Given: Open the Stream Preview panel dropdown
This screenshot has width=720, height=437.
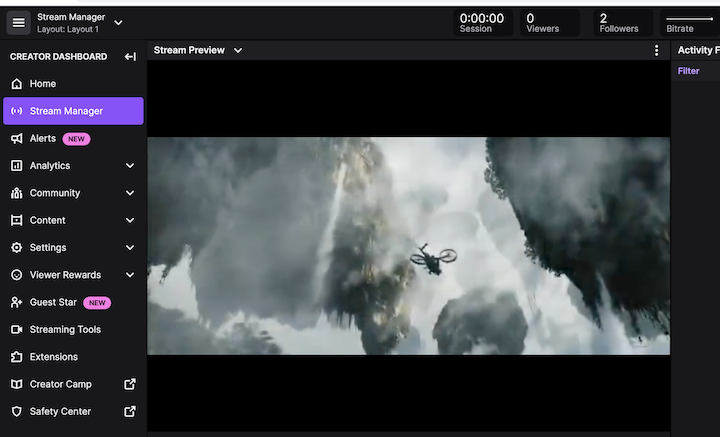Looking at the screenshot, I should [238, 51].
